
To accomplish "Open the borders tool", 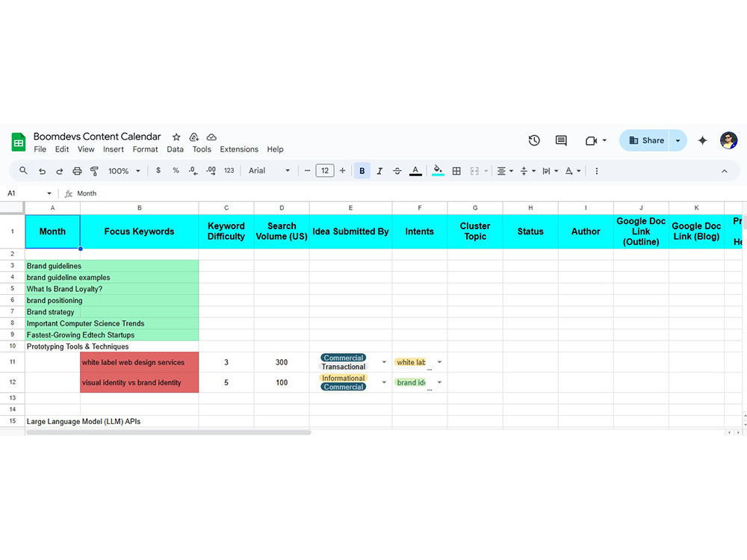I will pyautogui.click(x=456, y=171).
